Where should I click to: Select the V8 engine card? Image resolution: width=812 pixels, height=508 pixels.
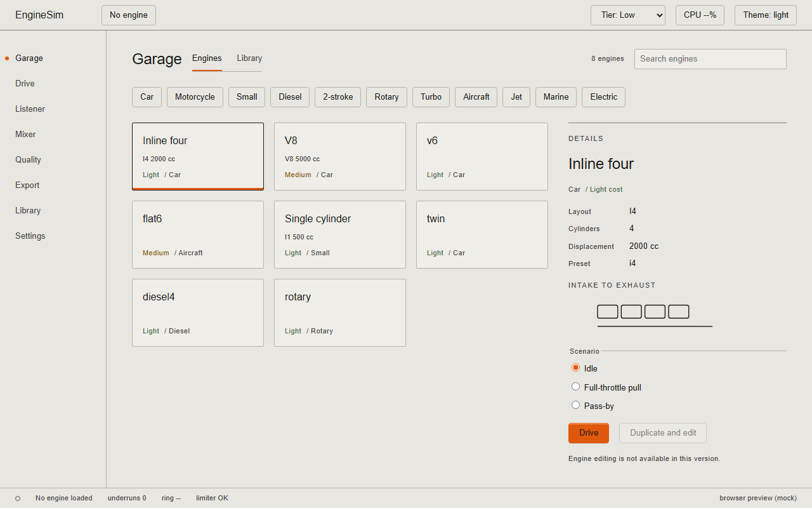tap(340, 156)
